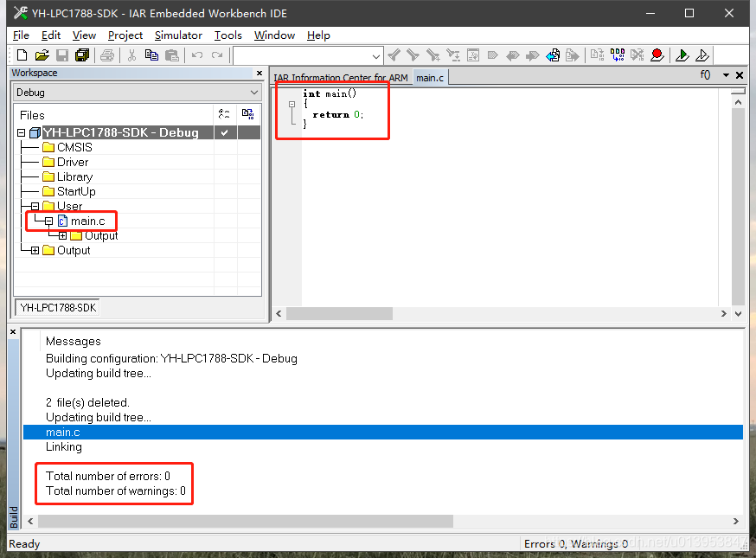The width and height of the screenshot is (756, 558).
Task: Close the Workspace panel
Action: click(259, 73)
